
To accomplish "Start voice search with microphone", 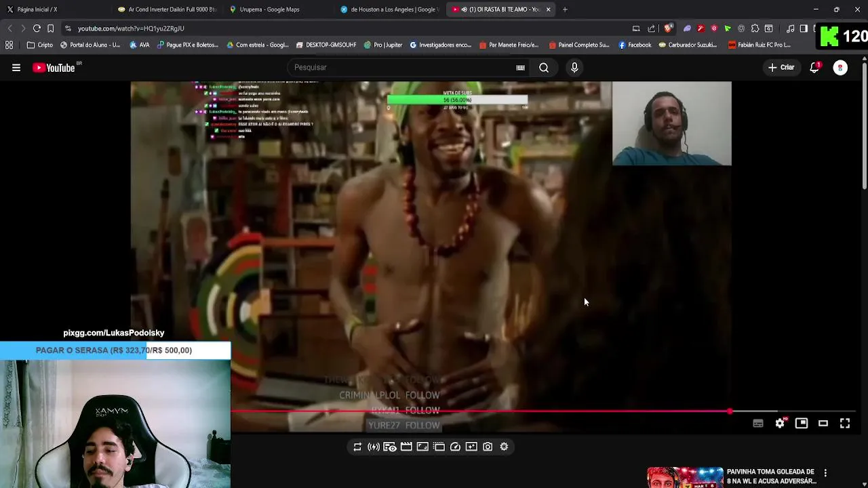I will 574,68.
